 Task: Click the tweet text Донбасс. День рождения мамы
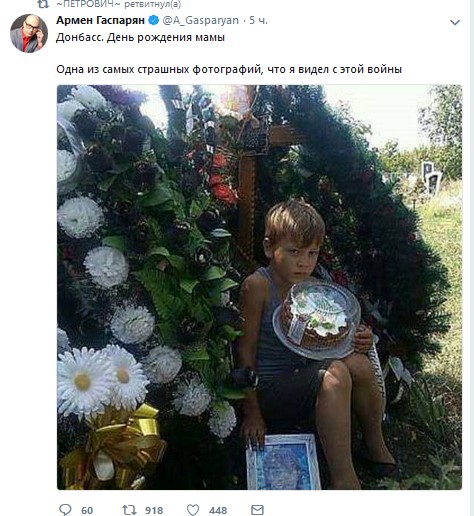[140, 37]
